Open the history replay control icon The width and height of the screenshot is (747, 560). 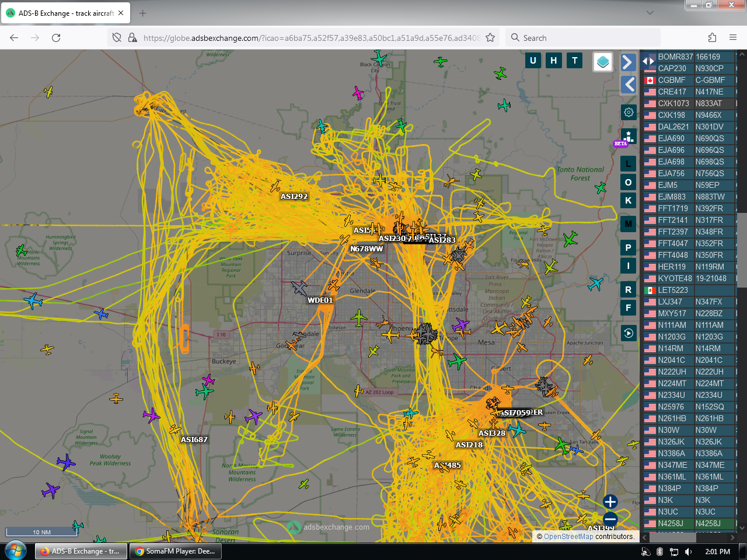629,333
